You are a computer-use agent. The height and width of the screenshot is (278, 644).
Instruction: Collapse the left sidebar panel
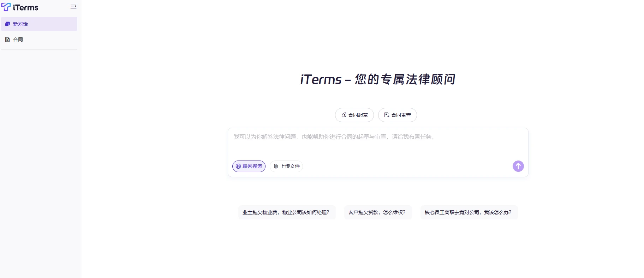(x=73, y=6)
